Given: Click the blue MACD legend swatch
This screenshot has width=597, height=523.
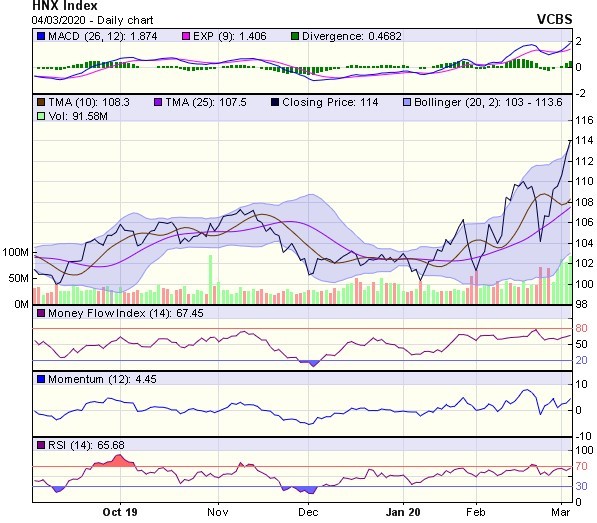Looking at the screenshot, I should tap(41, 37).
